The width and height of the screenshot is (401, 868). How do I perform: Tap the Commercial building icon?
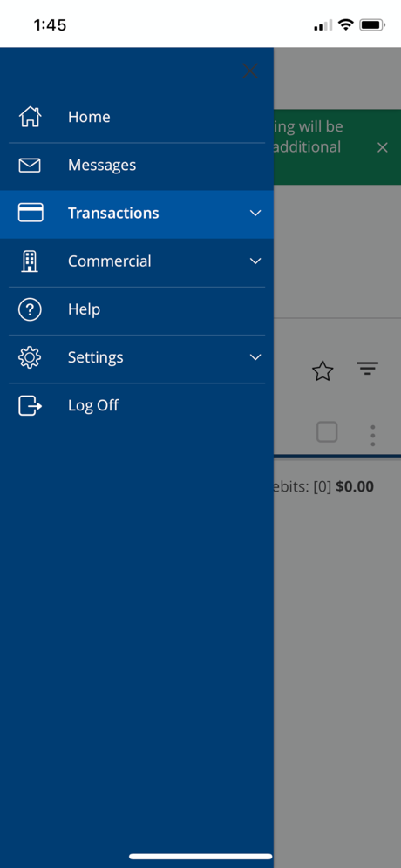(30, 261)
